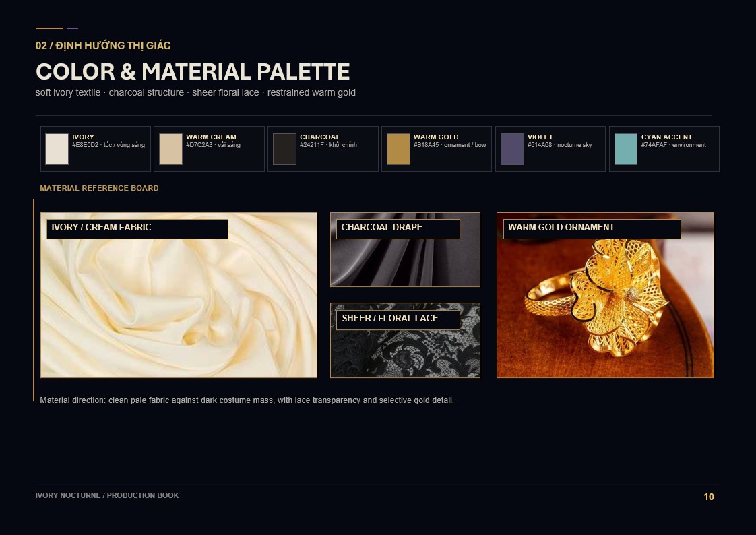Click the black floral lace image
Screen dimensions: 756x535
point(405,340)
